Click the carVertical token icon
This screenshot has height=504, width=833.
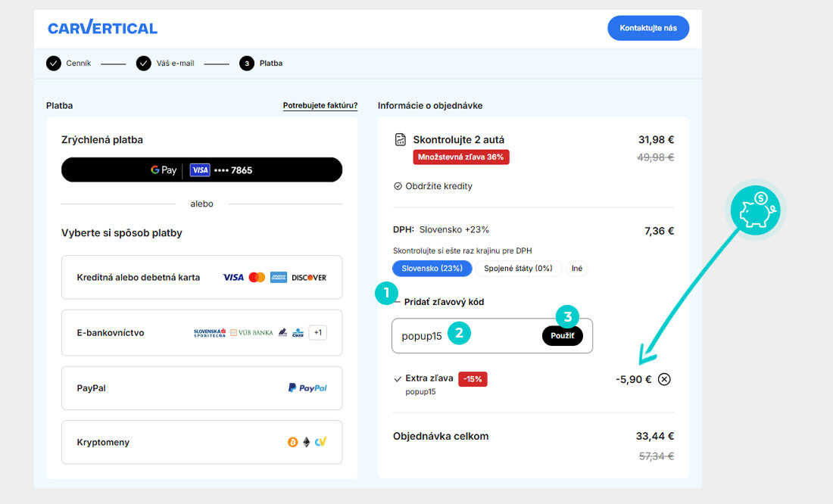tap(320, 442)
